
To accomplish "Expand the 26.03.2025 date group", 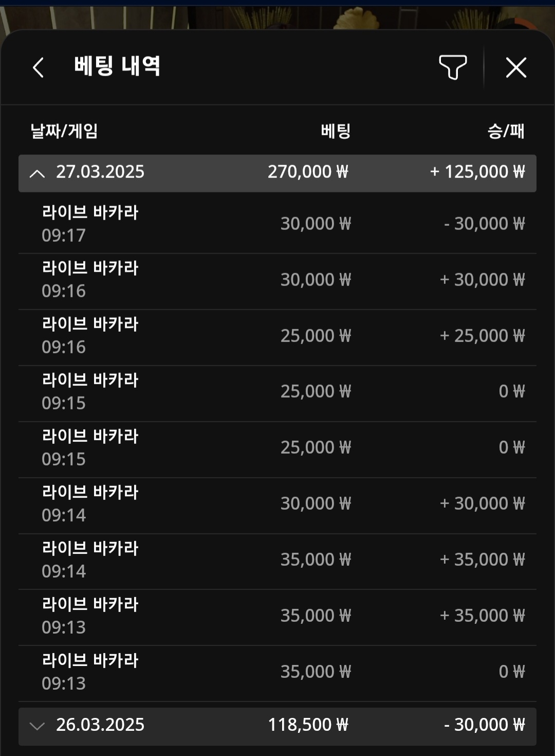I will 37,726.
